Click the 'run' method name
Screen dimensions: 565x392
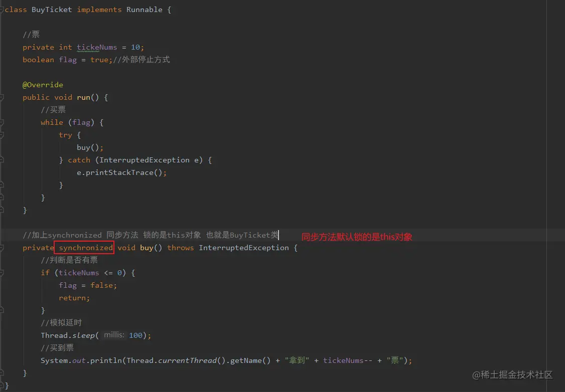83,97
